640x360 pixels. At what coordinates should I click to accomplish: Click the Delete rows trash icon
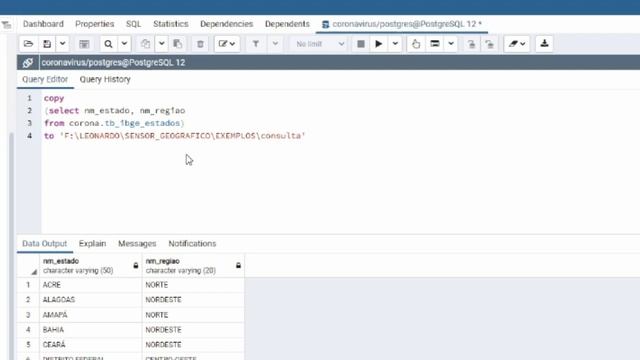pyautogui.click(x=200, y=44)
